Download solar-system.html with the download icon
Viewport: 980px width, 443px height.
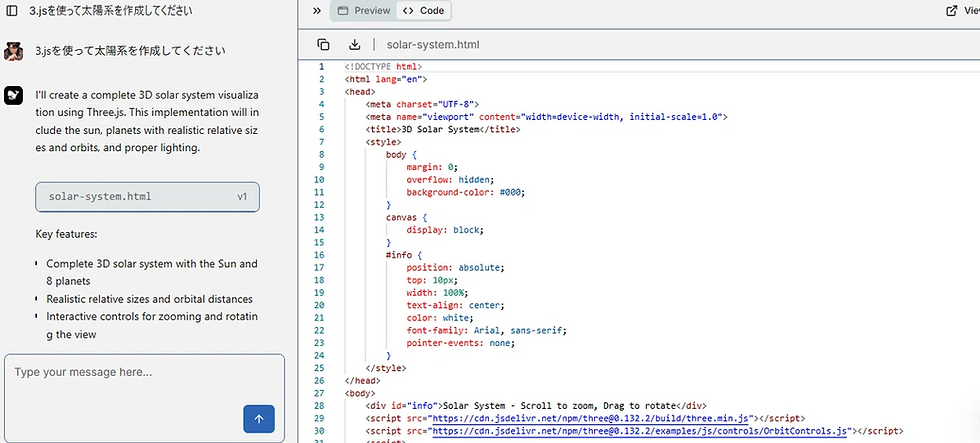[354, 44]
